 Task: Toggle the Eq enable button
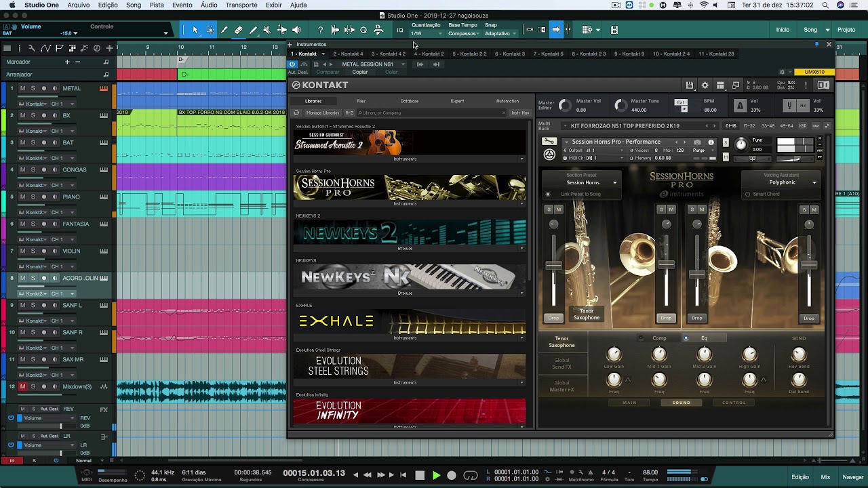point(686,338)
